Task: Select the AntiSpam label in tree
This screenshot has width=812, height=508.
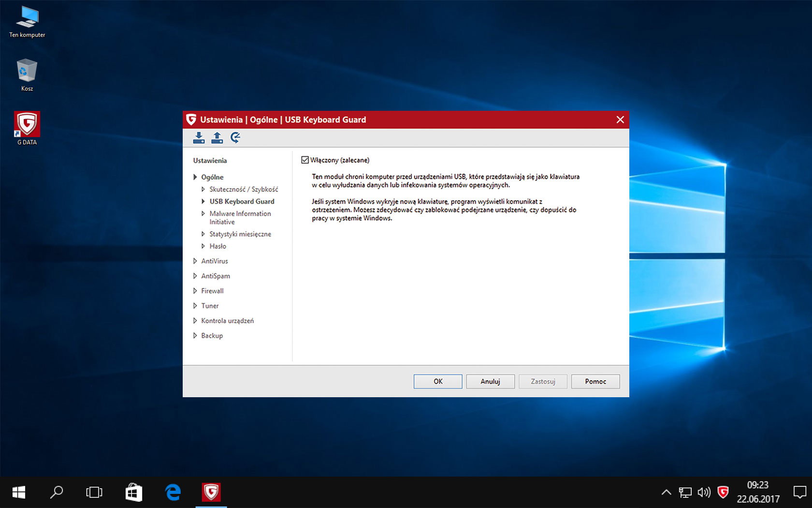Action: [x=216, y=276]
